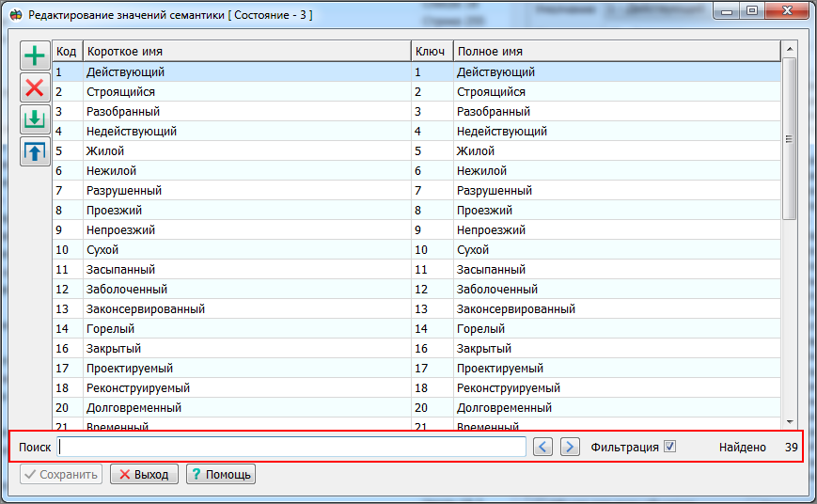
Task: Open Помощь help button
Action: click(x=220, y=475)
